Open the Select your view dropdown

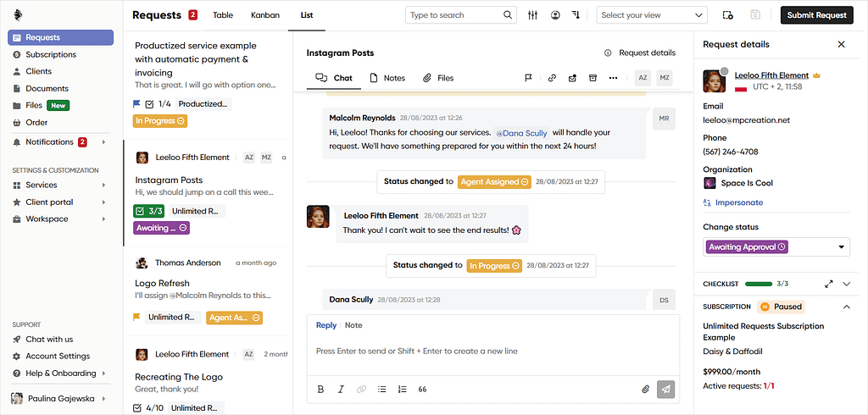(x=652, y=15)
